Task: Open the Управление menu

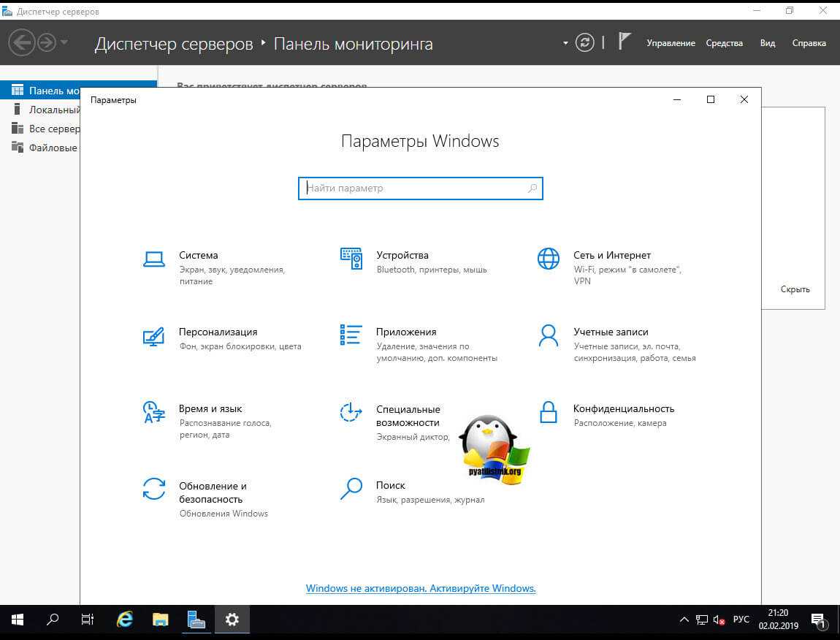Action: 671,43
